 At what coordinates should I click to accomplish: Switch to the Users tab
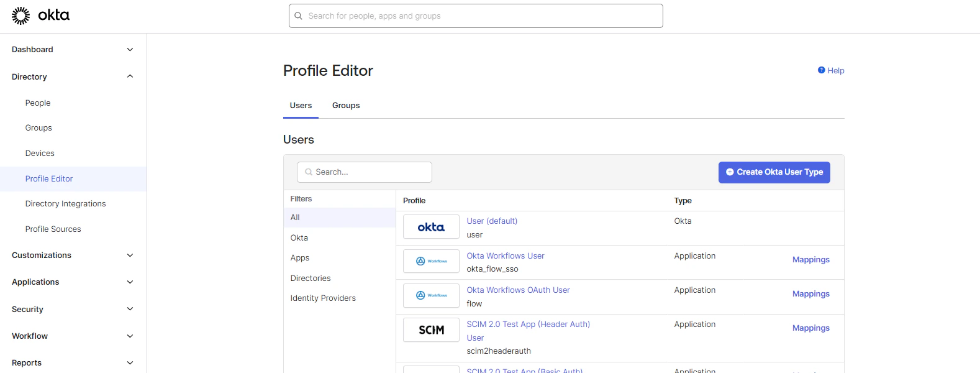(301, 106)
